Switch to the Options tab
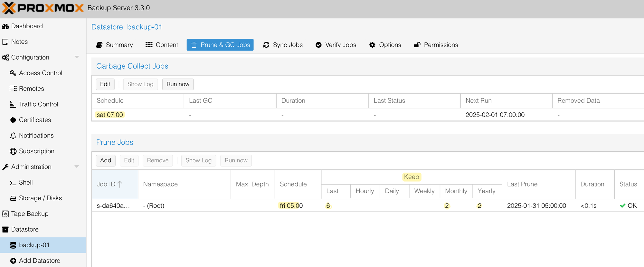The height and width of the screenshot is (267, 644). pyautogui.click(x=385, y=45)
